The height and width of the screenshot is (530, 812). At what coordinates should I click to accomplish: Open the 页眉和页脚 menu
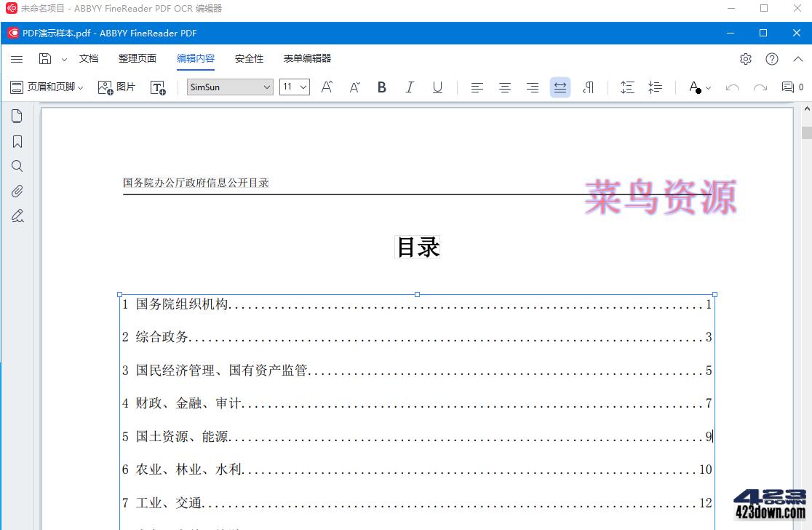[x=47, y=87]
